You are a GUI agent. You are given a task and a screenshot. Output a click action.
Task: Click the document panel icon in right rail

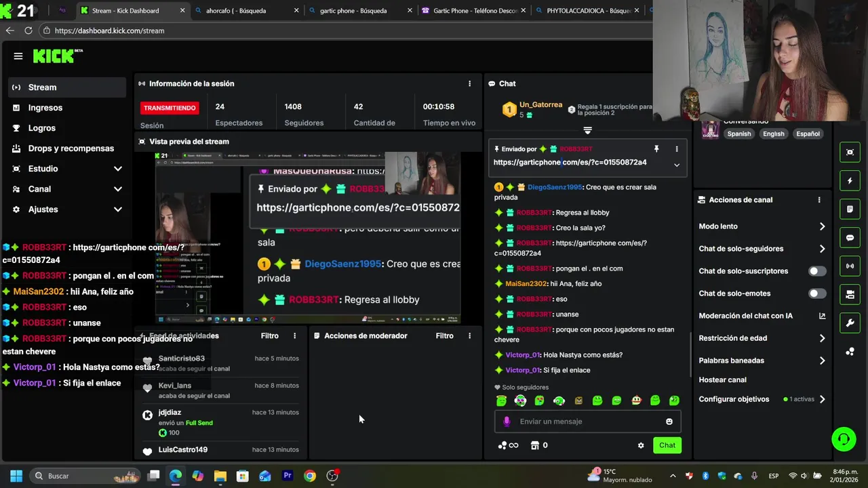(850, 209)
